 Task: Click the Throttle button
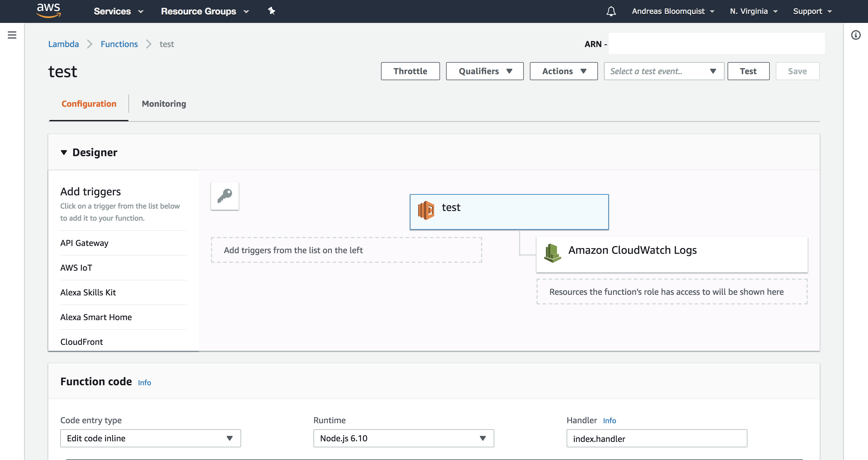tap(410, 71)
